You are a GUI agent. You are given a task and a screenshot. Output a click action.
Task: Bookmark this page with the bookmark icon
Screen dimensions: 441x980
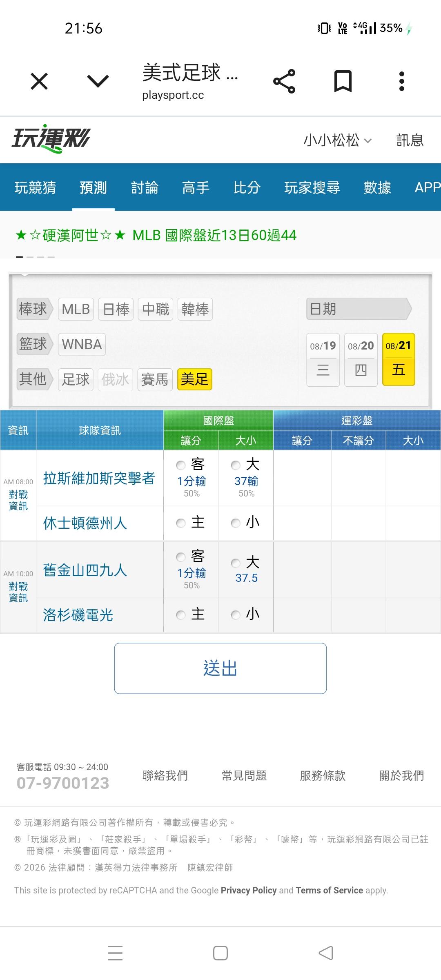343,81
